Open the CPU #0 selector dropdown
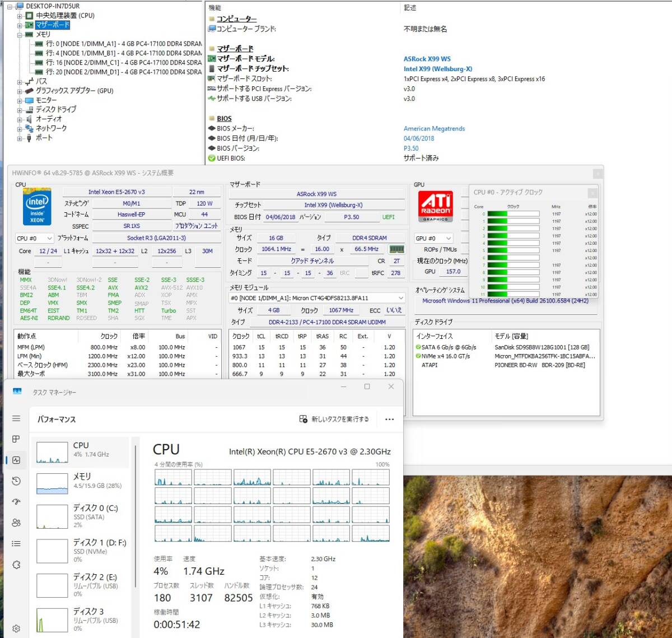 tap(35, 238)
